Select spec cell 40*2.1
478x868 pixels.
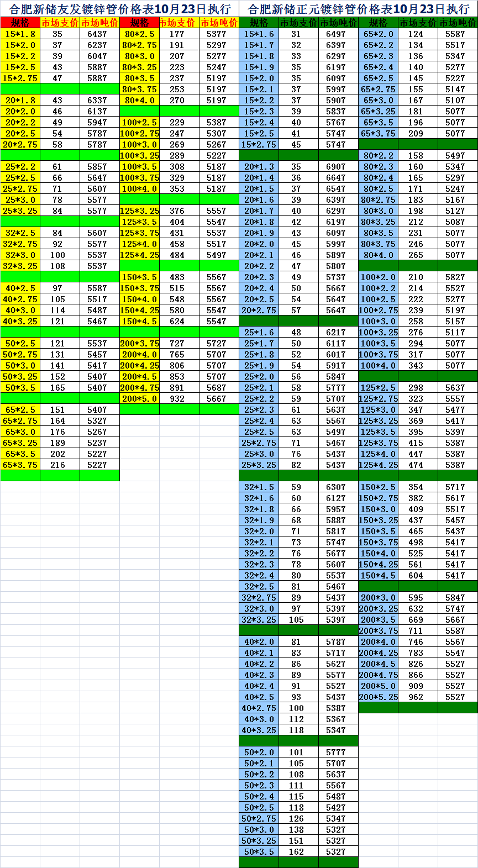[x=259, y=653]
